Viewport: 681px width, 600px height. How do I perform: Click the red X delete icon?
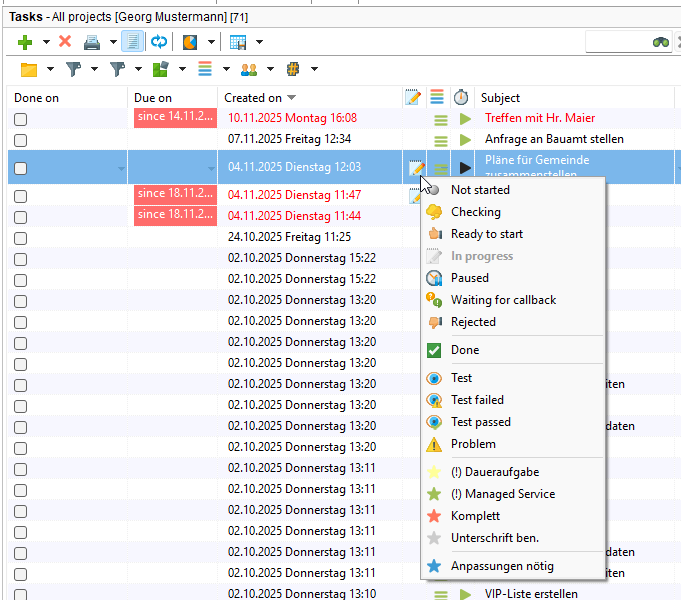(65, 42)
